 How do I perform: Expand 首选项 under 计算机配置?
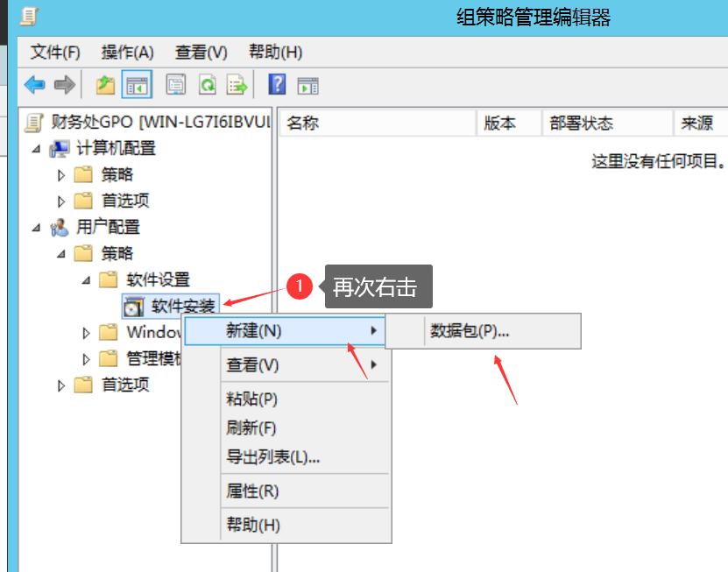[x=60, y=201]
